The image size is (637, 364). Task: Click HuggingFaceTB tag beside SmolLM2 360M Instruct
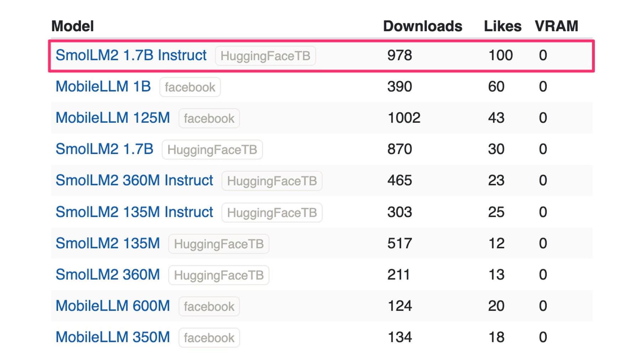[x=272, y=181]
